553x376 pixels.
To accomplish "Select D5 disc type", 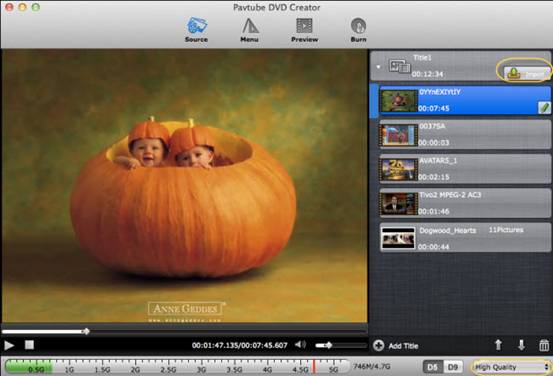I will [x=432, y=367].
